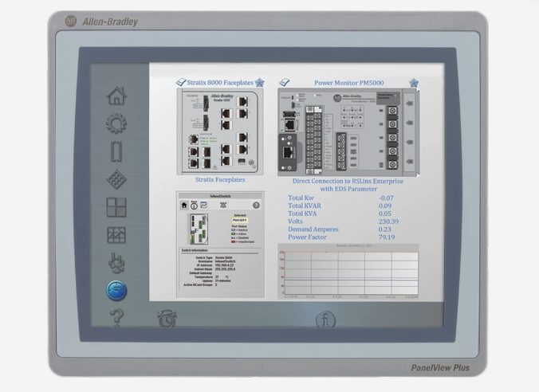Open the Home screen from the sidebar
This screenshot has height=392, width=539.
pos(116,96)
